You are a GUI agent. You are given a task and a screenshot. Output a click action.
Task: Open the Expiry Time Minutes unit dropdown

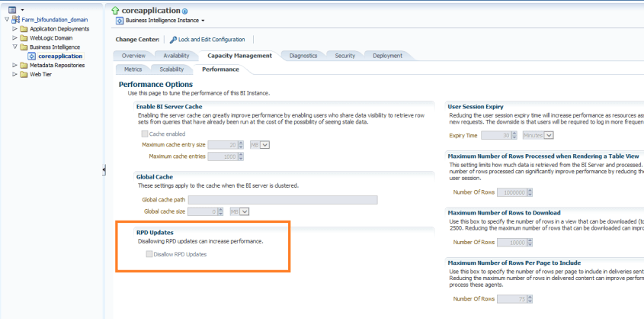(x=549, y=135)
